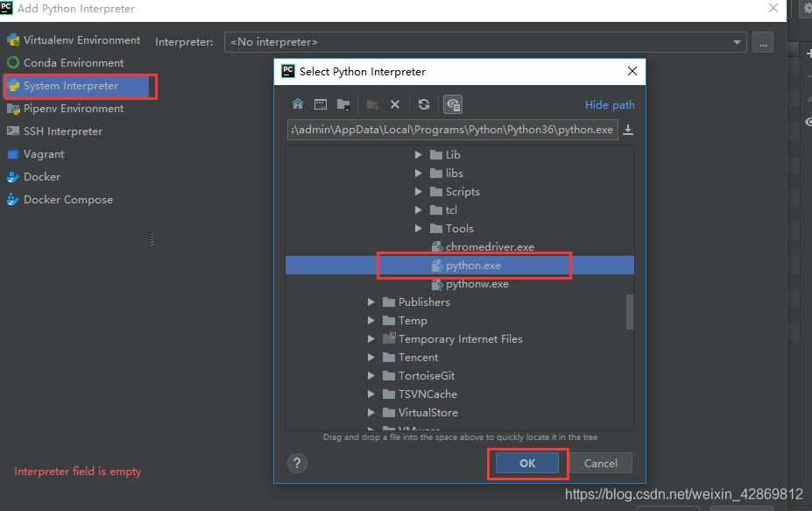Image resolution: width=812 pixels, height=511 pixels.
Task: Expand the TSVNCache folder arrow
Action: coord(371,394)
